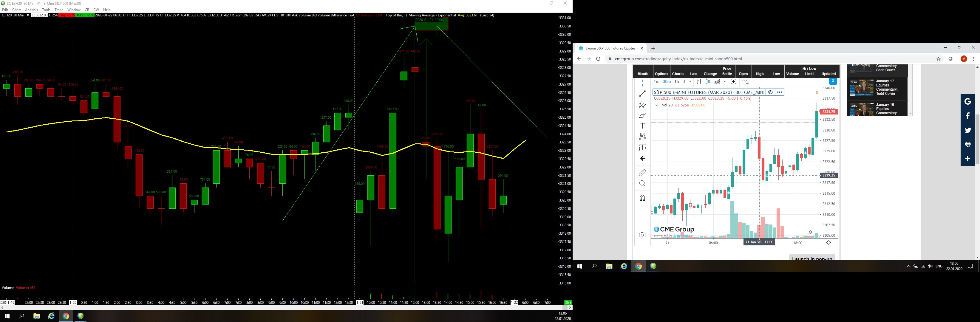Select the Text annotation tool
This screenshot has width=980, height=322.
[x=643, y=126]
